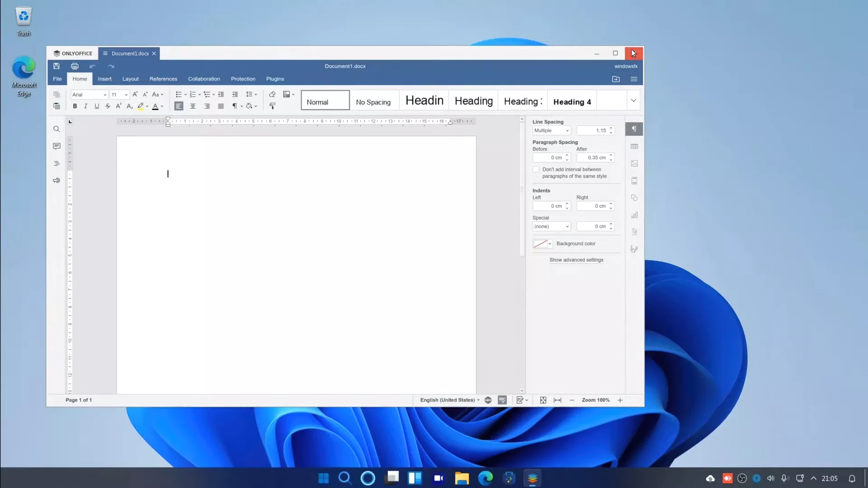
Task: Apply superscript formatting
Action: click(118, 106)
